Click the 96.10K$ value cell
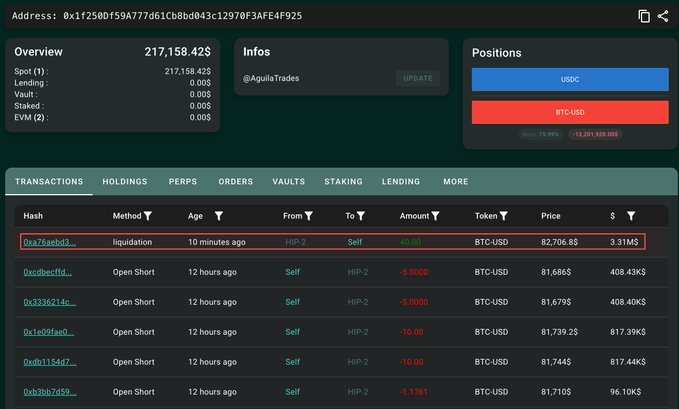679x409 pixels. pos(625,392)
